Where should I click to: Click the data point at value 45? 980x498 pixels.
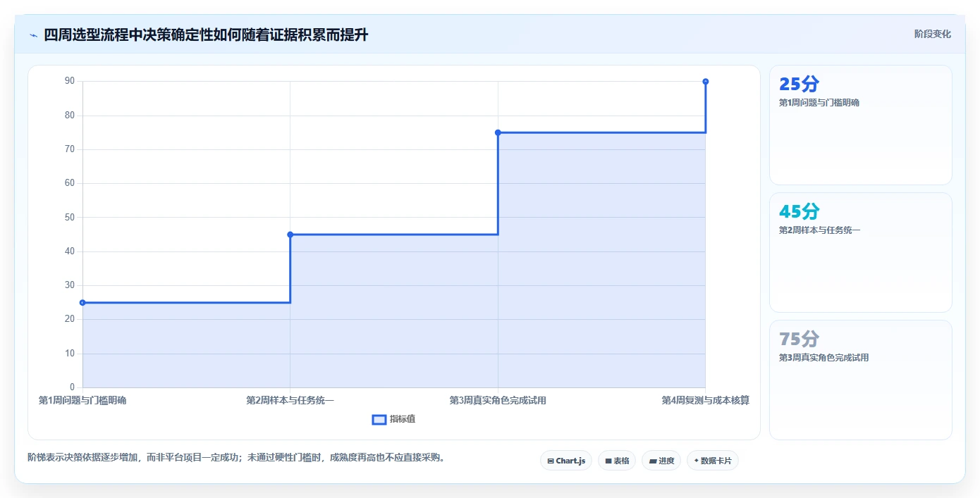(290, 235)
